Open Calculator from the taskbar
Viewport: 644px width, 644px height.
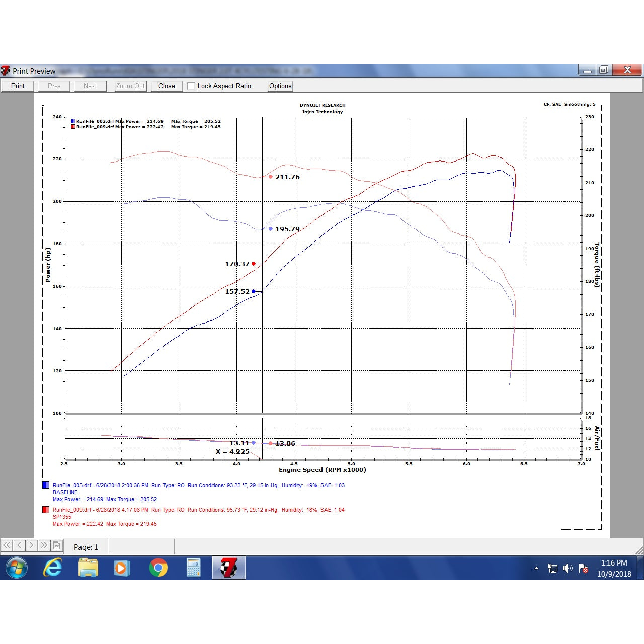[193, 568]
